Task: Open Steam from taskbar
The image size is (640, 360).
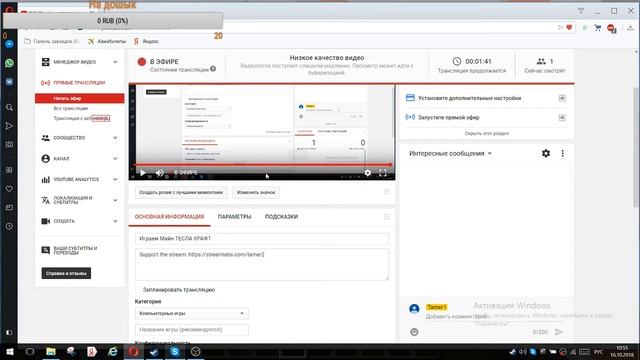Action: (x=154, y=351)
